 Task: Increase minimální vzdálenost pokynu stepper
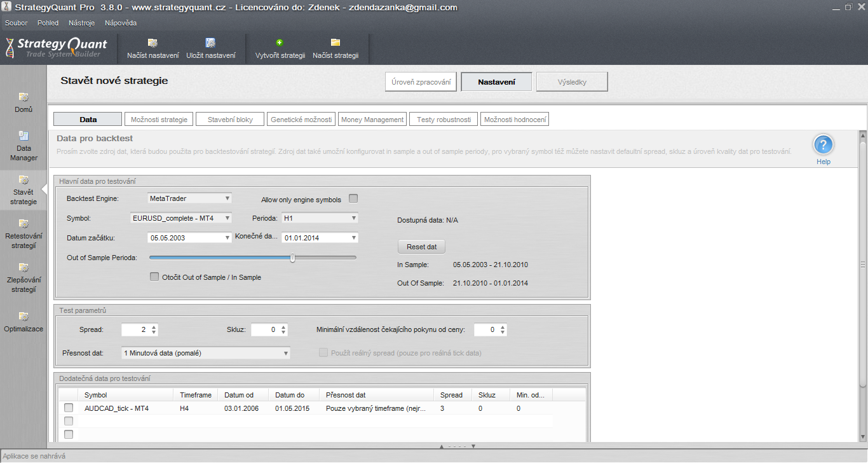tap(503, 327)
